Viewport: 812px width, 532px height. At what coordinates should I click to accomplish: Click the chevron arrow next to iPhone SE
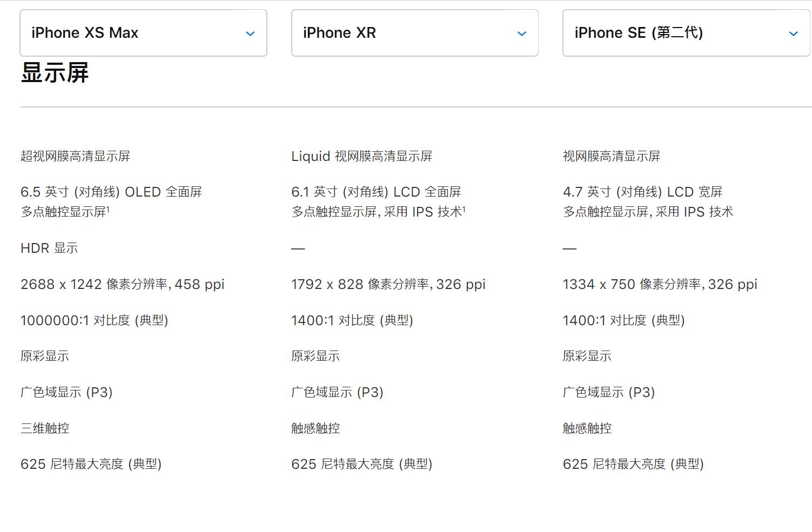793,33
